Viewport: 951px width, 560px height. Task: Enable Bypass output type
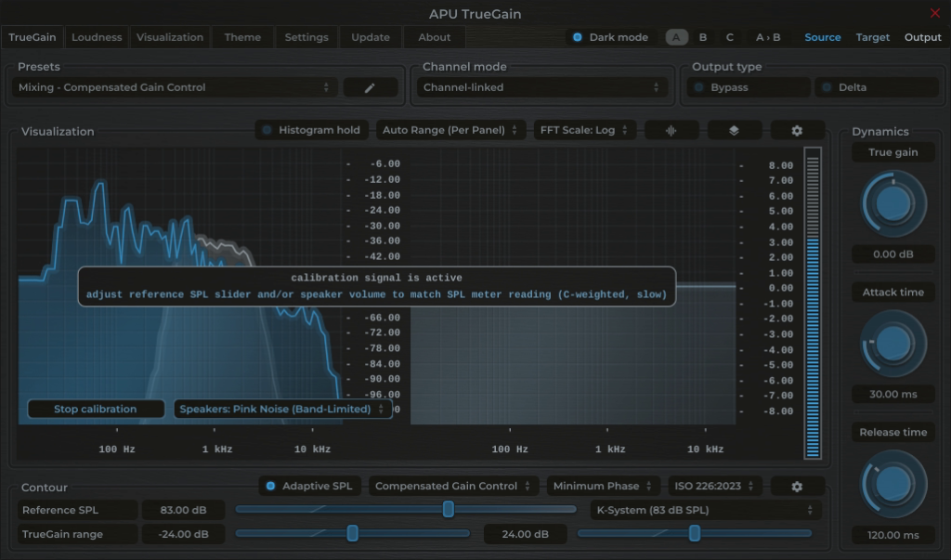coord(747,85)
